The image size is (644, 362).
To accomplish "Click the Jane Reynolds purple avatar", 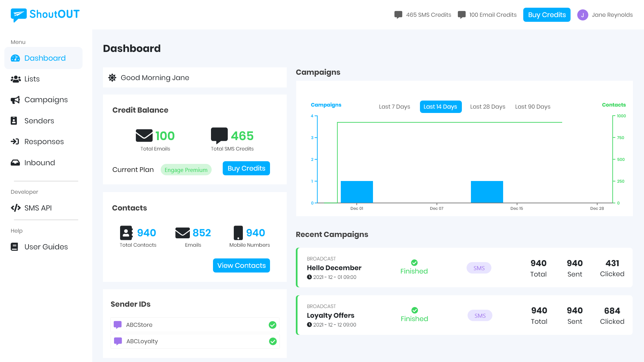I will pyautogui.click(x=583, y=15).
